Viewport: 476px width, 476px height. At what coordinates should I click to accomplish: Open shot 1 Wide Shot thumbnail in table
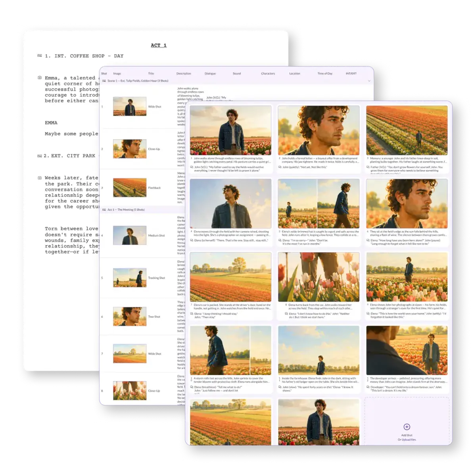click(130, 106)
